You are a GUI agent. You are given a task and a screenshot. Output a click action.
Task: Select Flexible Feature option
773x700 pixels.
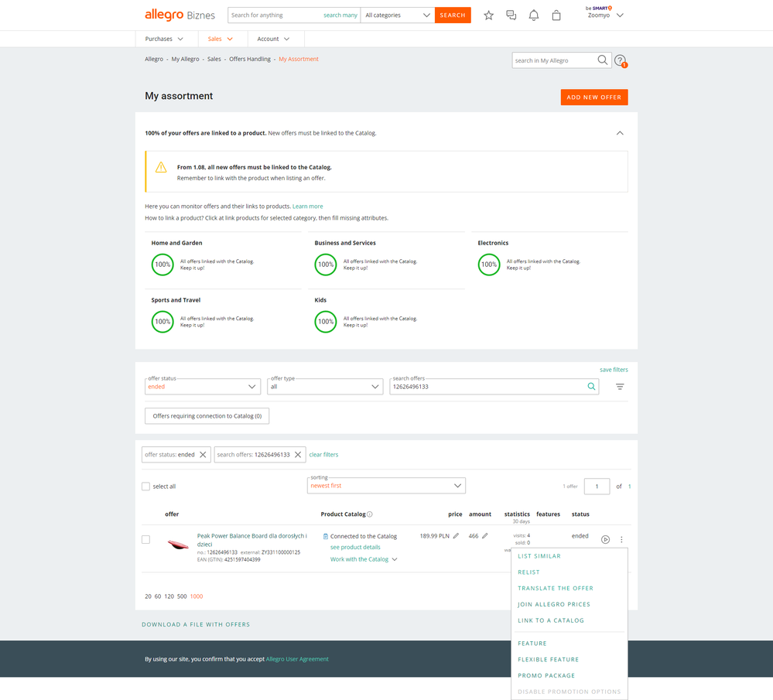click(x=548, y=660)
